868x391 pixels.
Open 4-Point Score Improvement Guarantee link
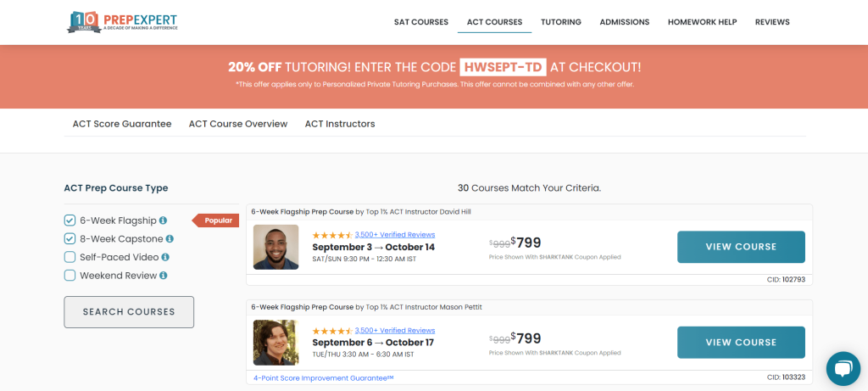[x=323, y=377]
